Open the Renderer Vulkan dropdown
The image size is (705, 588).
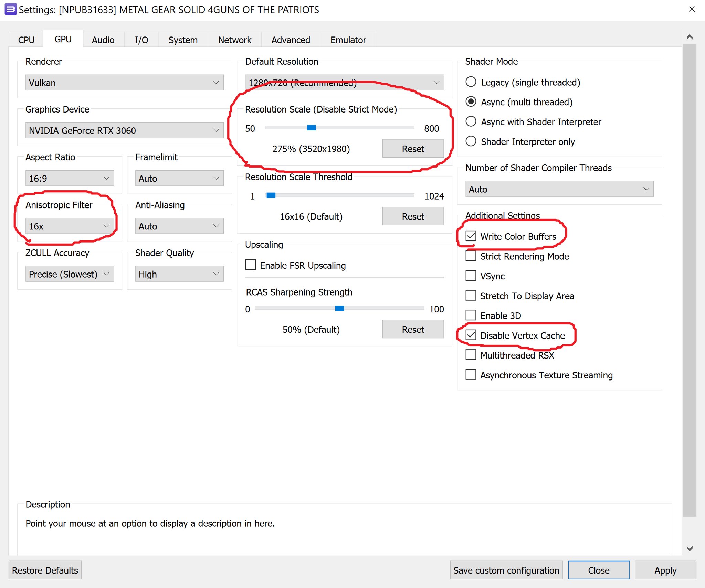[124, 83]
